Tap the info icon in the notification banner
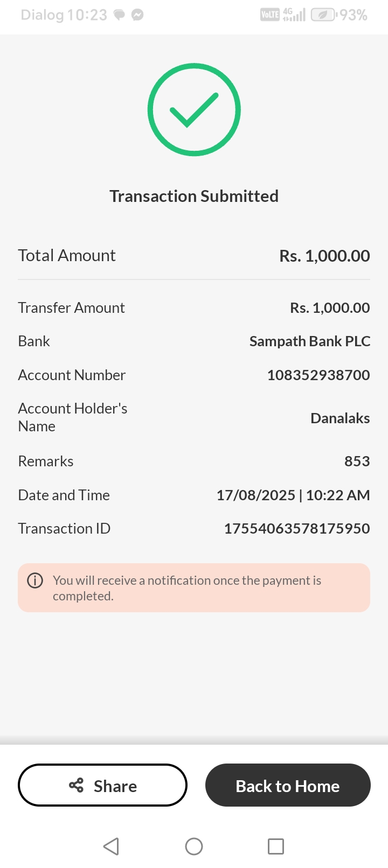388x868 pixels. pyautogui.click(x=35, y=580)
